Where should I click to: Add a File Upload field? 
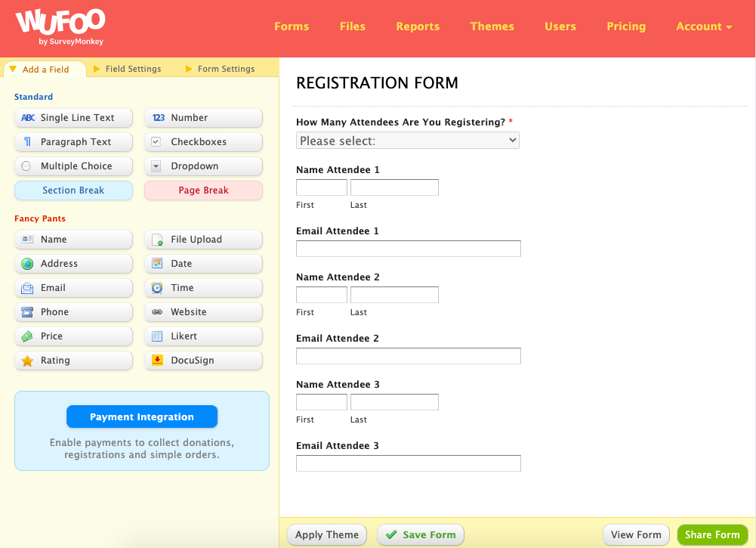click(203, 240)
